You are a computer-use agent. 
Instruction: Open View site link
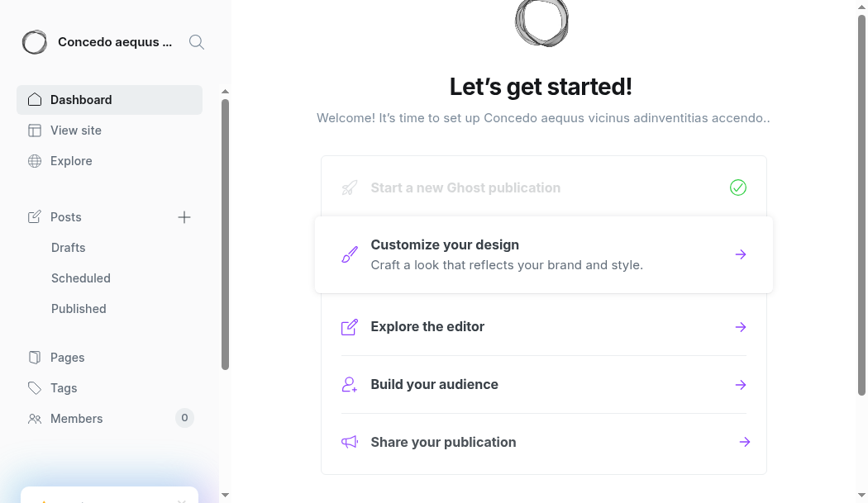(76, 130)
